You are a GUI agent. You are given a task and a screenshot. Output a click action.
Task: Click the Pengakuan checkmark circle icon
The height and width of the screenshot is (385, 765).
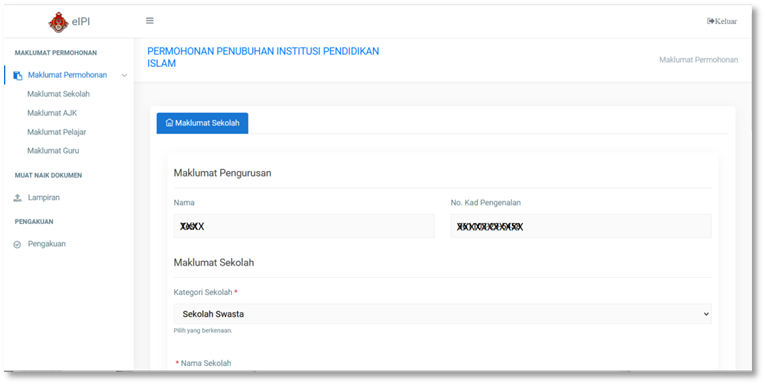click(18, 244)
